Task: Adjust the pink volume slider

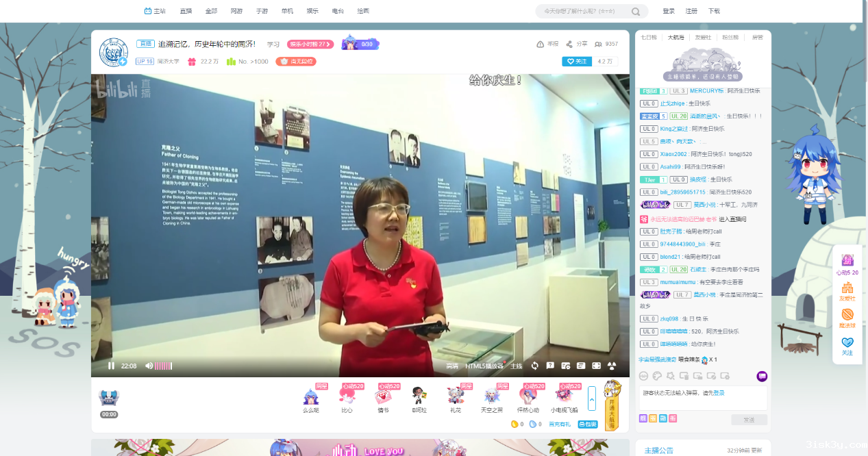Action: click(163, 366)
